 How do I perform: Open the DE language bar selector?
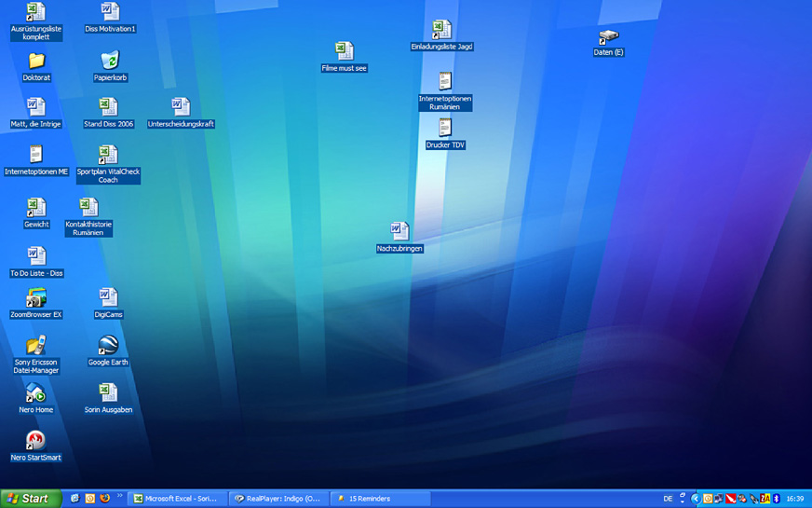[x=668, y=499]
